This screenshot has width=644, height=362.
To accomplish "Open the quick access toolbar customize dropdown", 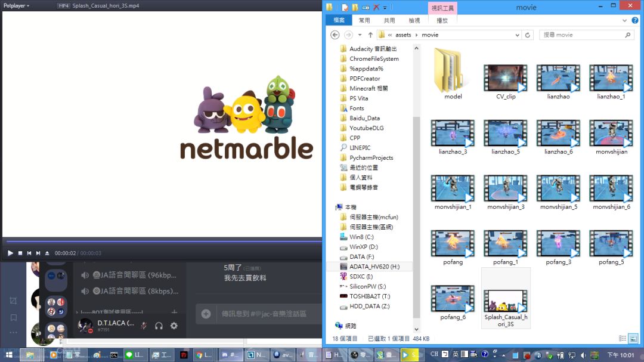I will click(385, 7).
